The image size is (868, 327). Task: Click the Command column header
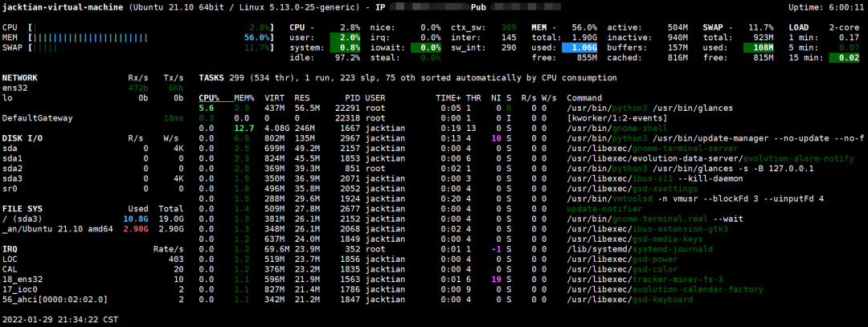tap(584, 98)
